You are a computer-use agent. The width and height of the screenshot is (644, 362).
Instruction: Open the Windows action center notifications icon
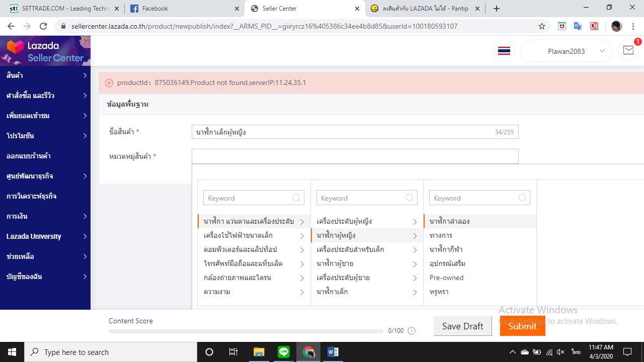(627, 352)
